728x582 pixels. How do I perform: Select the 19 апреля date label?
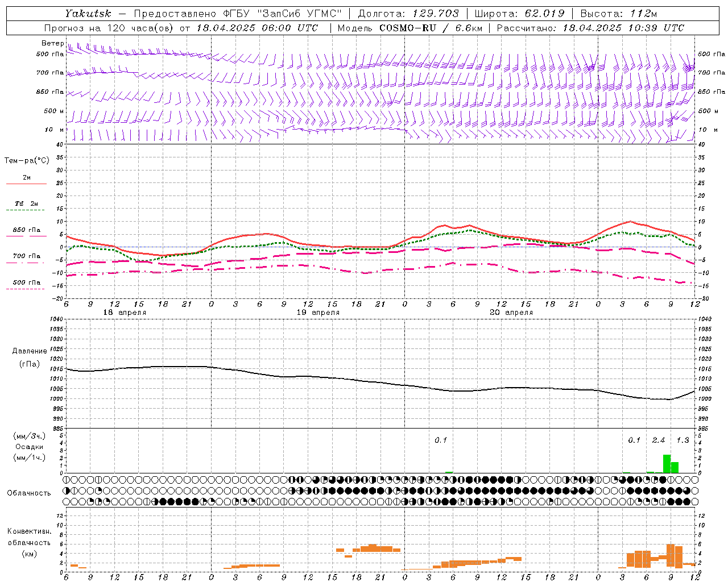point(318,313)
